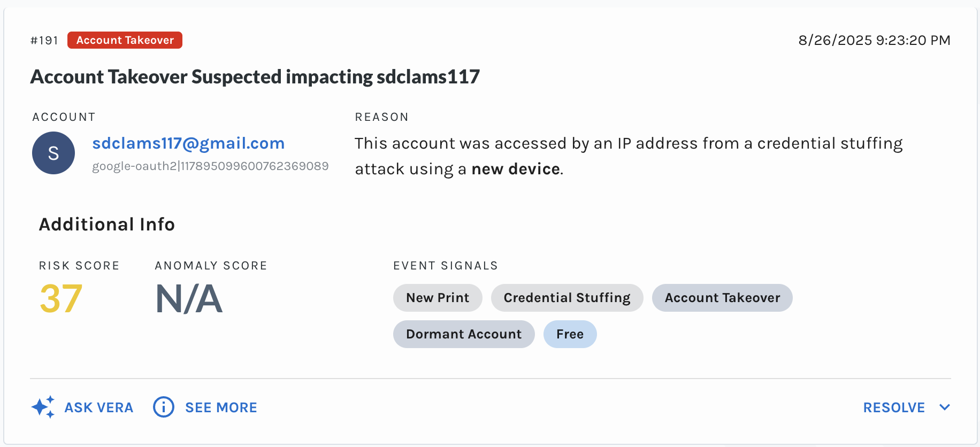Screen dimensions: 980x447
Task: Click the red Account Takeover badge
Action: click(x=125, y=40)
